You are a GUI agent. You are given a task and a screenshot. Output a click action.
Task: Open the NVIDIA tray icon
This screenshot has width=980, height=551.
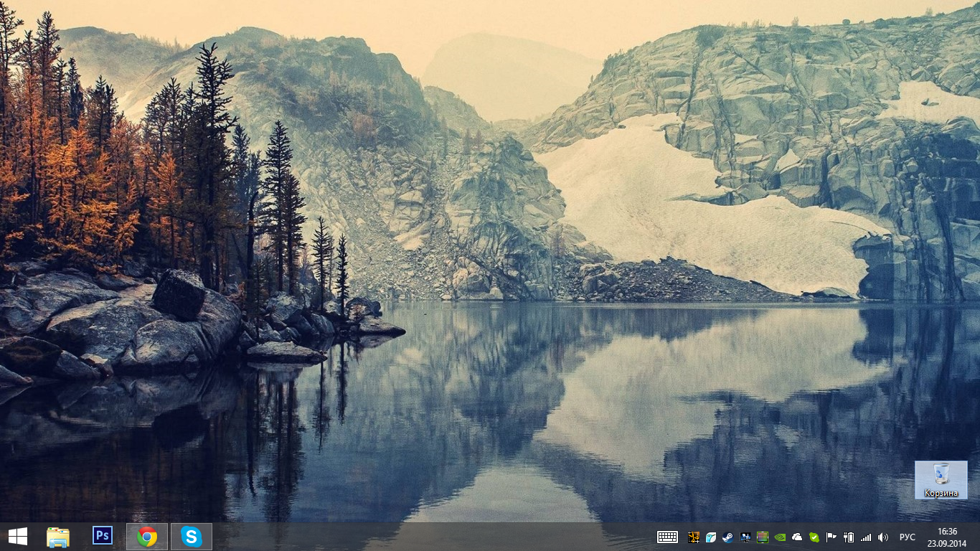tap(780, 537)
